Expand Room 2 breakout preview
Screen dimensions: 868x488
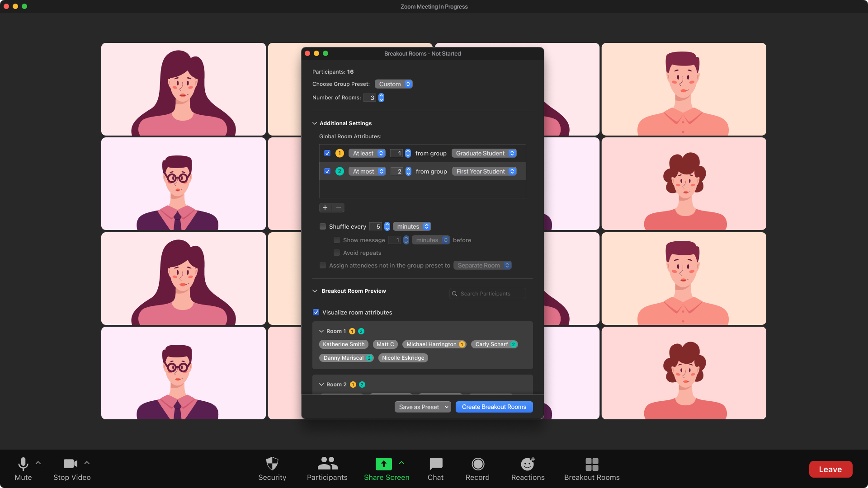point(321,385)
